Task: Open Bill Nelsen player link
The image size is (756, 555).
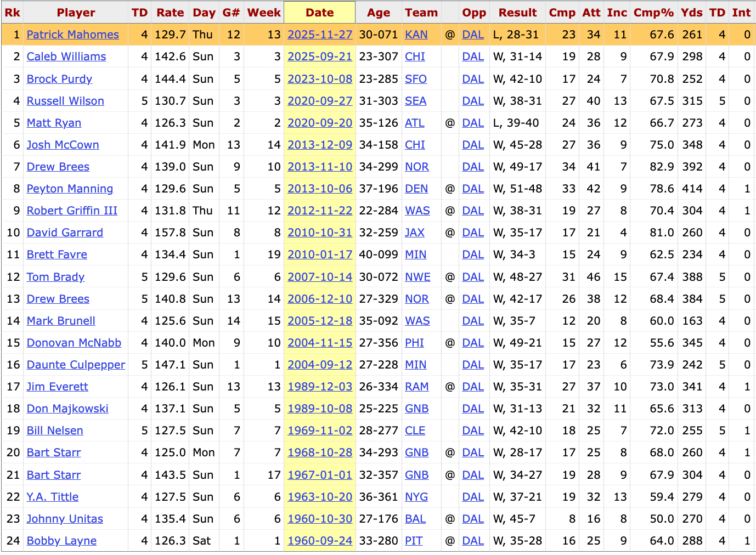Action: (55, 431)
